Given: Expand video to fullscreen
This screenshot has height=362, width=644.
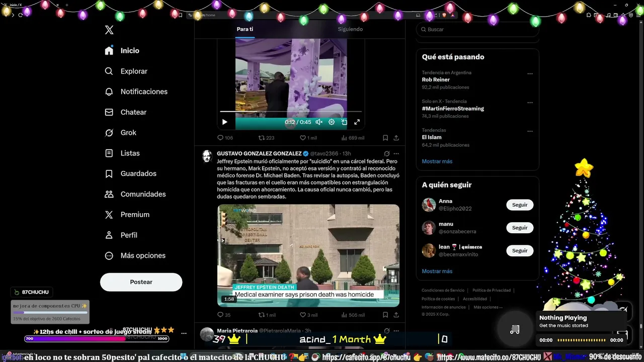Looking at the screenshot, I should point(357,122).
